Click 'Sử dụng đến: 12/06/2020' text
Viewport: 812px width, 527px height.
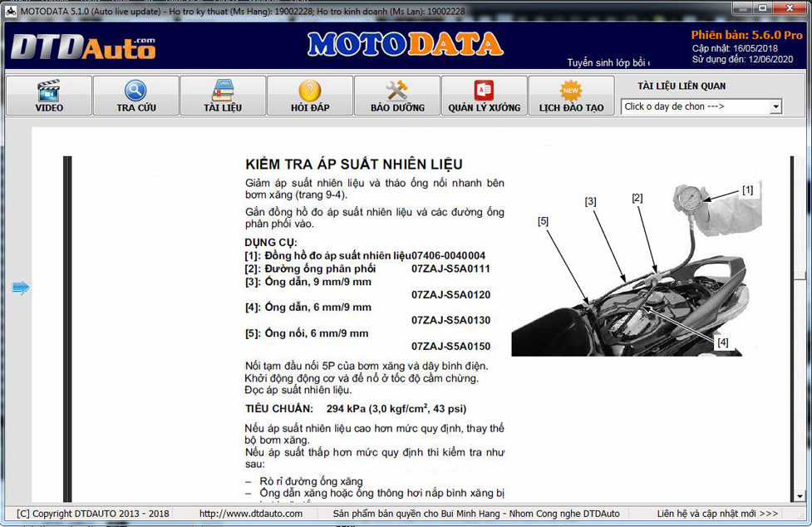point(743,59)
